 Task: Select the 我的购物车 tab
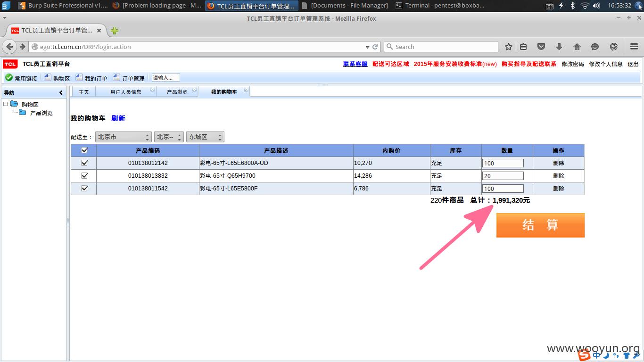point(224,92)
